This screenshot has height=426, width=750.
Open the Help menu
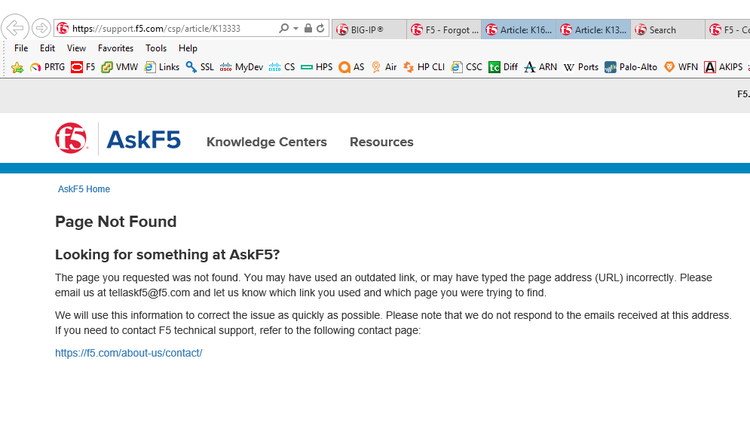point(188,48)
